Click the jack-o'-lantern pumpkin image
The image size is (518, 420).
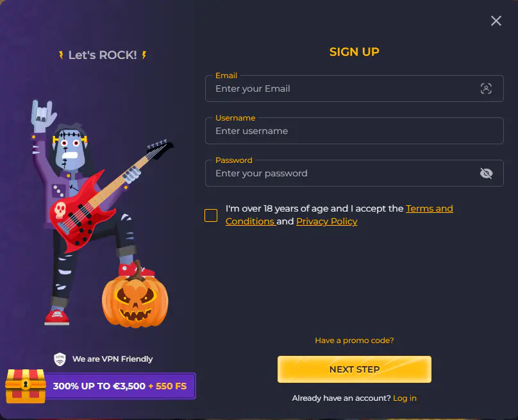[x=135, y=298]
